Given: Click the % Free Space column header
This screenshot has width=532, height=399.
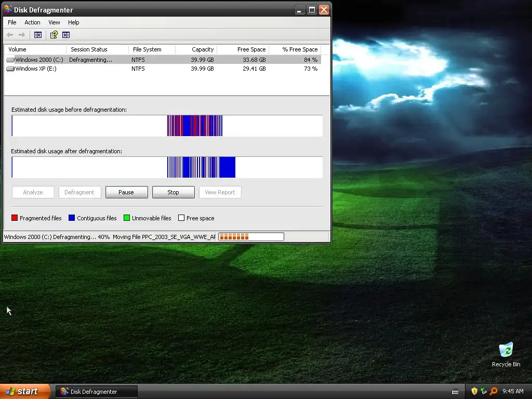Looking at the screenshot, I should [295, 49].
